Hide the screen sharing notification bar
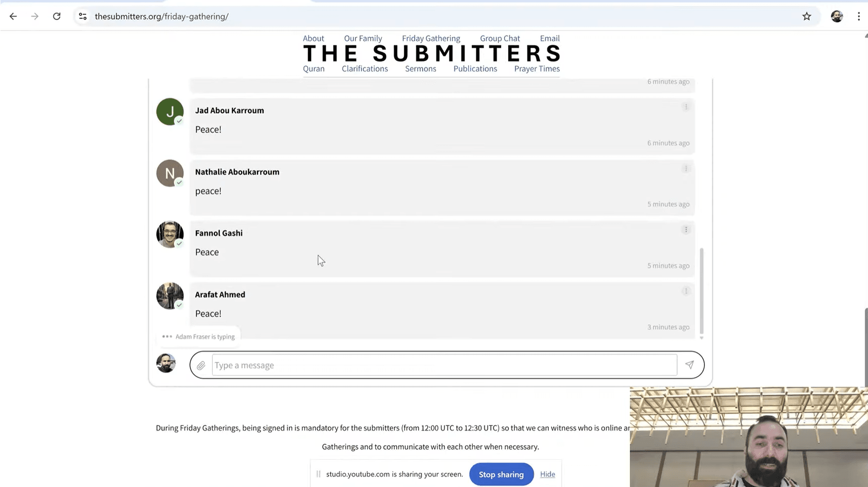This screenshot has height=487, width=868. click(x=547, y=474)
